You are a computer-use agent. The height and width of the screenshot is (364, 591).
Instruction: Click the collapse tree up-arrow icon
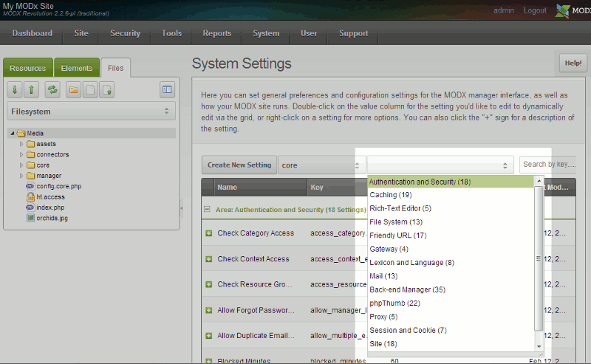point(31,89)
